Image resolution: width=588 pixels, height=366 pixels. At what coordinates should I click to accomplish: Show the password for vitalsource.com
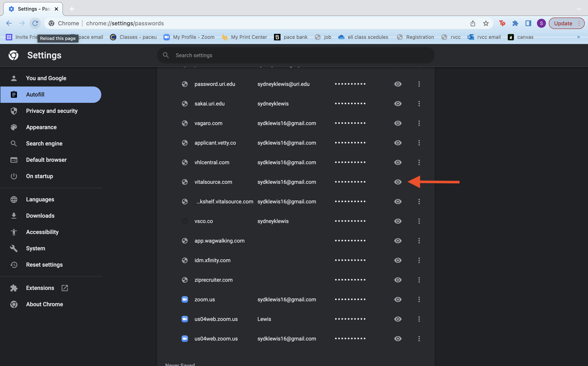pyautogui.click(x=398, y=182)
